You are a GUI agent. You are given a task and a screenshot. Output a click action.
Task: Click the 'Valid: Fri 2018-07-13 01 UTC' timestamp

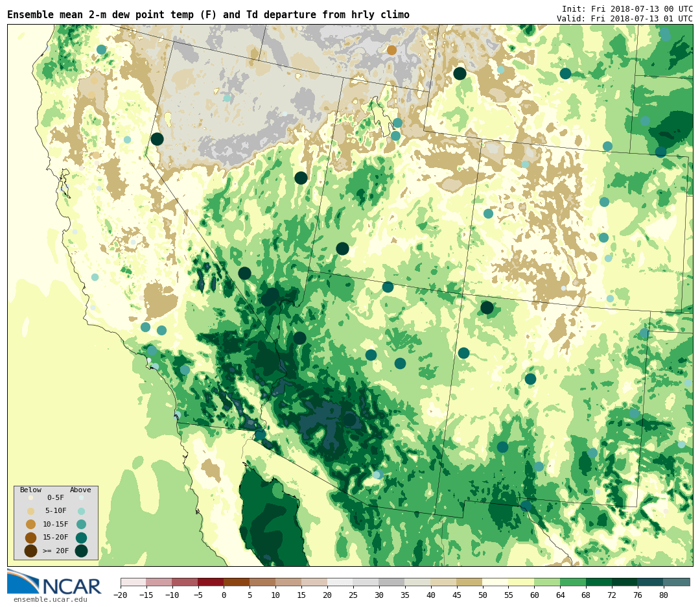pos(624,19)
